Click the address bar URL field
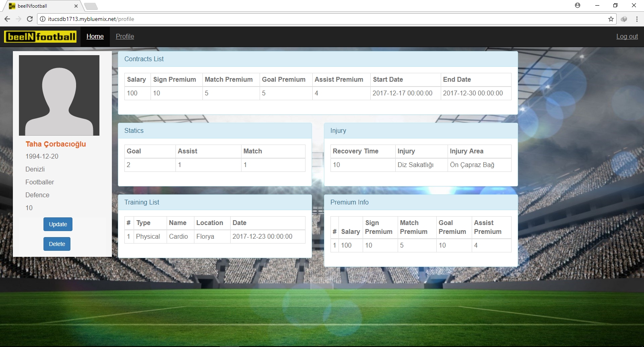This screenshot has width=644, height=347. (x=322, y=19)
